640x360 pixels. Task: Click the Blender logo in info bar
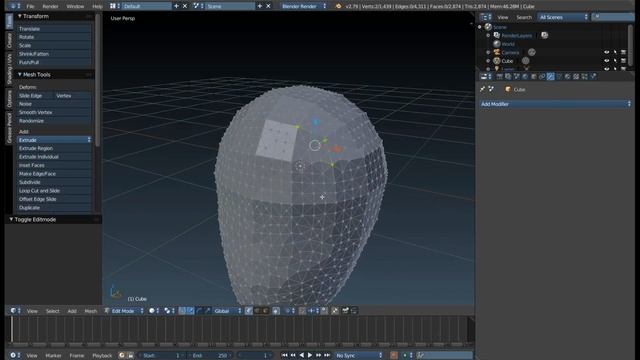coord(338,6)
